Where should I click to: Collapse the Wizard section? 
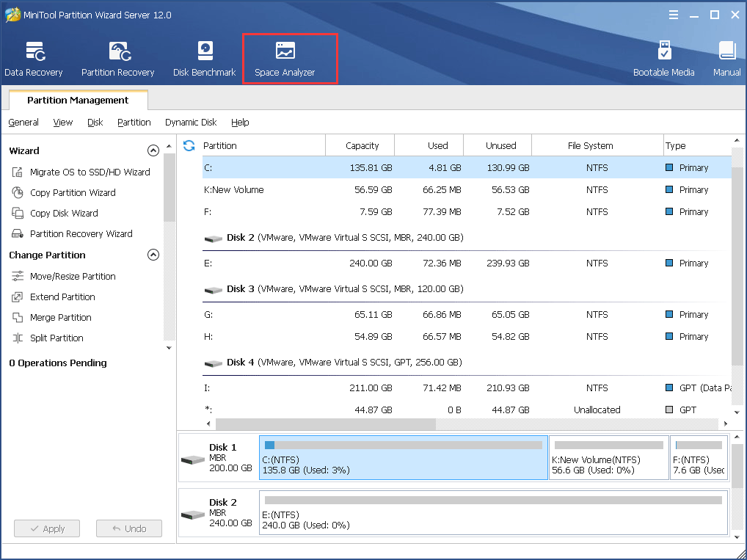(x=153, y=150)
